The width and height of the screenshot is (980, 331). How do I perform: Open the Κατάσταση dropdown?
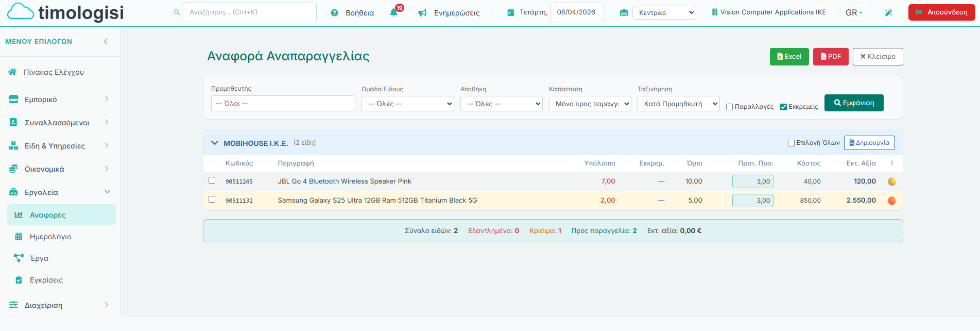(x=590, y=104)
